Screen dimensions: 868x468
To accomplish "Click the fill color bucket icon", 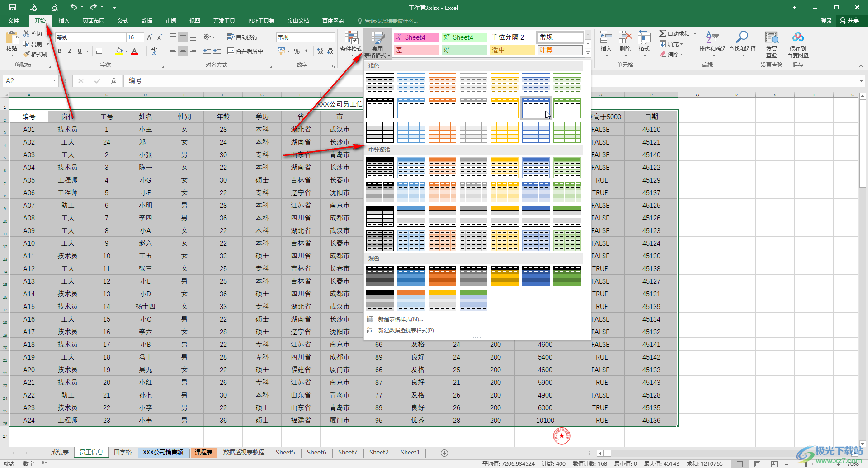I will [119, 51].
